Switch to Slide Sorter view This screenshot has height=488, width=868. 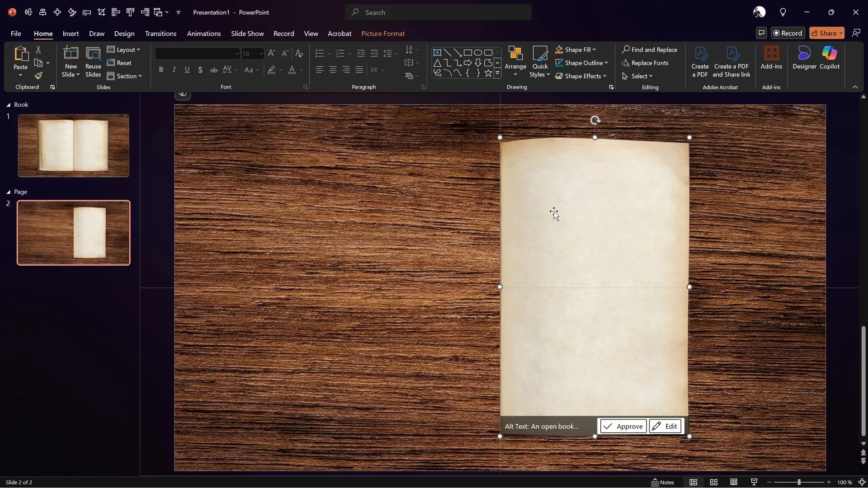714,482
